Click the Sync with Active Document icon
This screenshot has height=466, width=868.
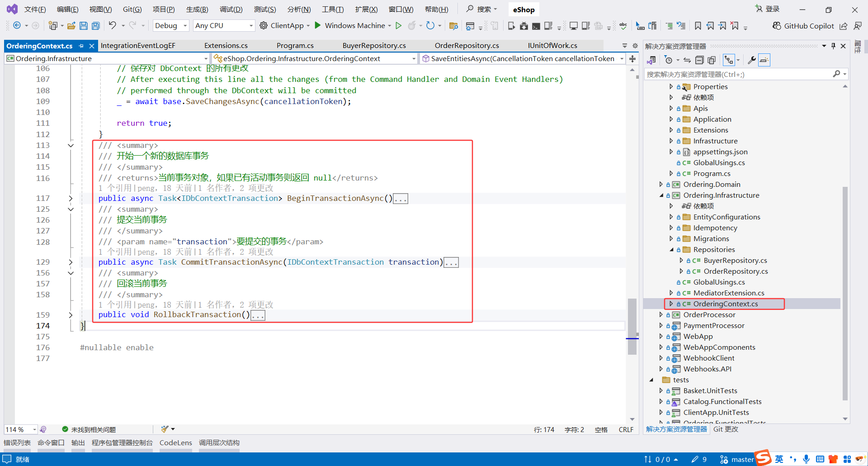click(x=687, y=60)
